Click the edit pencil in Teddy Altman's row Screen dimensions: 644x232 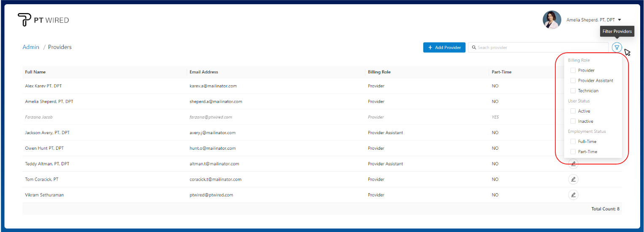click(x=573, y=164)
